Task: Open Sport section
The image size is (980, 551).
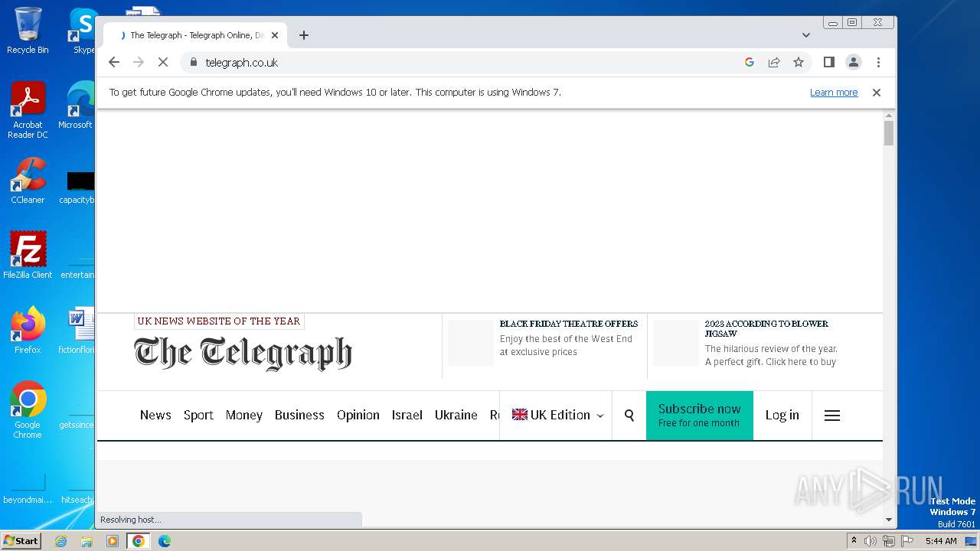Action: pyautogui.click(x=198, y=415)
